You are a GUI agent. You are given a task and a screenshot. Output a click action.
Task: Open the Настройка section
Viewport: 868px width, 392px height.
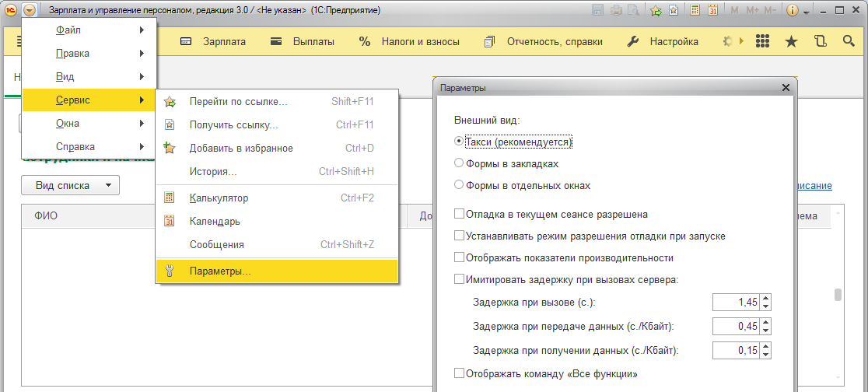point(674,41)
